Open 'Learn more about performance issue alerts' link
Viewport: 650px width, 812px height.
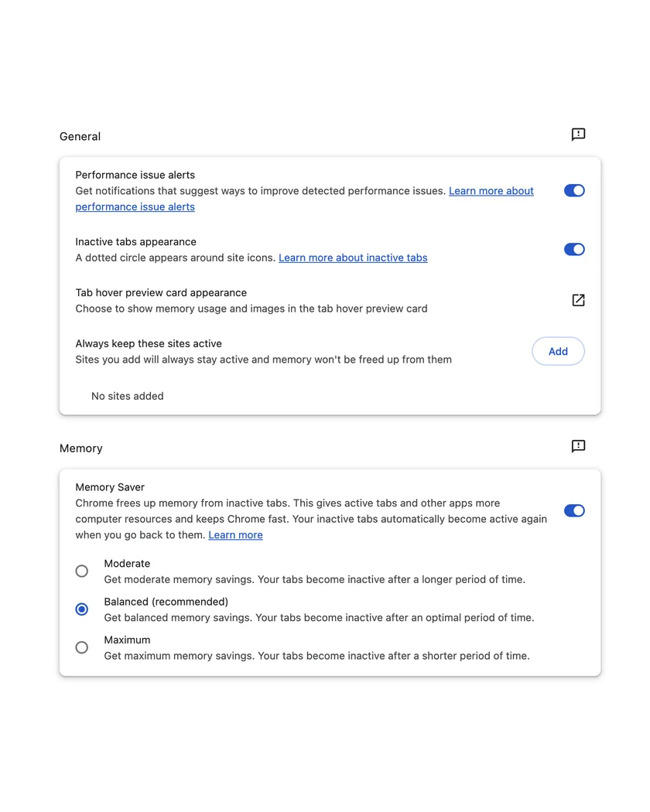tap(491, 191)
